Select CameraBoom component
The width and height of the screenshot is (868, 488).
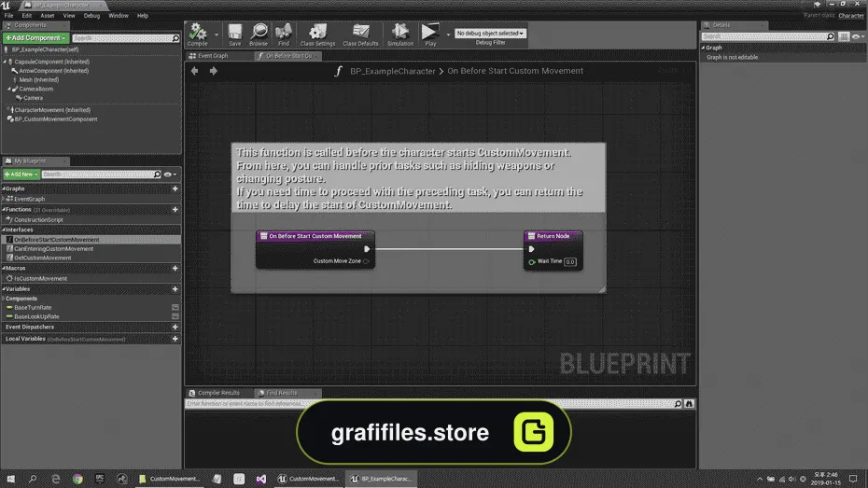click(x=36, y=89)
